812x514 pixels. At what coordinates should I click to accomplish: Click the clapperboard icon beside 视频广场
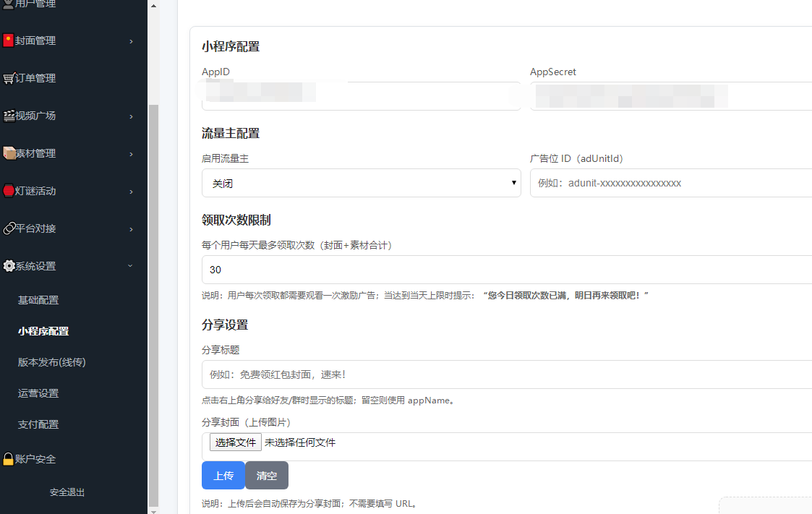pos(9,116)
